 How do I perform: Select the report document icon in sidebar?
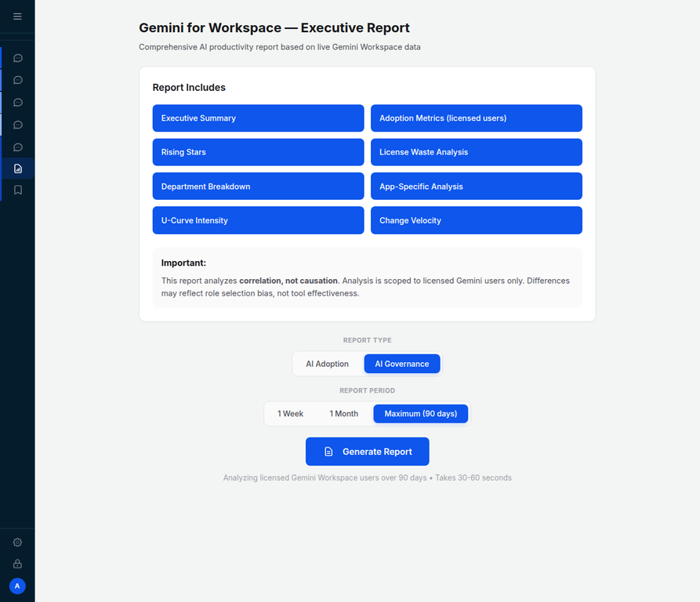[x=18, y=169]
